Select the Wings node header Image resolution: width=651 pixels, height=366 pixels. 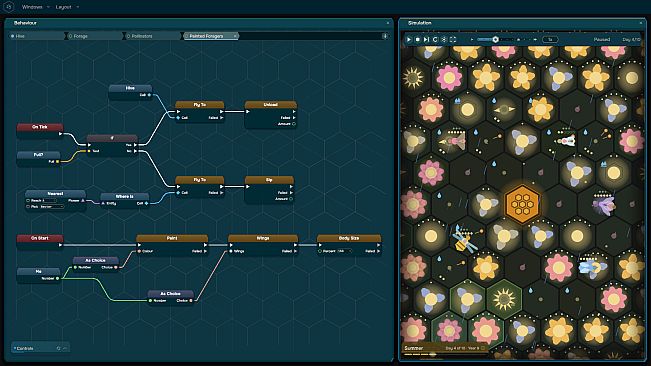tap(263, 238)
